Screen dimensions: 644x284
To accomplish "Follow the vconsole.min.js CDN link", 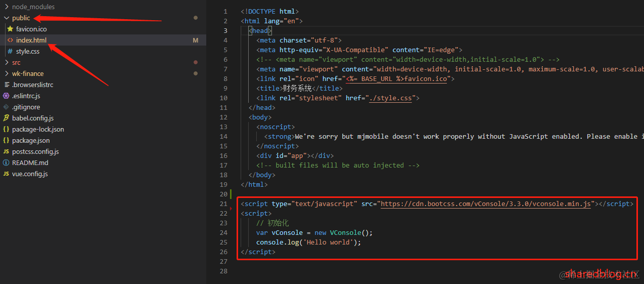I will pyautogui.click(x=486, y=204).
